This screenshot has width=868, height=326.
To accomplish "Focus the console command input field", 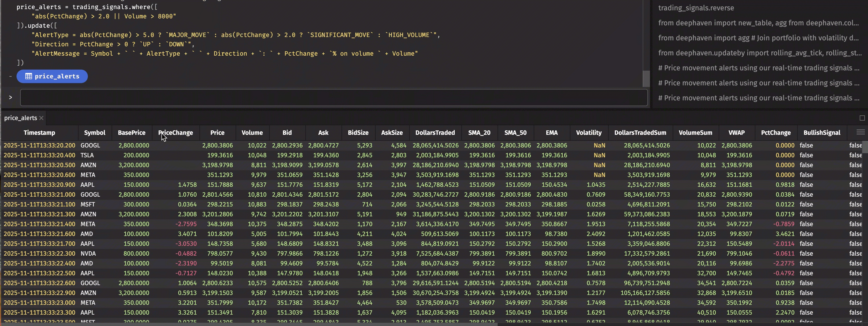I will pos(334,97).
